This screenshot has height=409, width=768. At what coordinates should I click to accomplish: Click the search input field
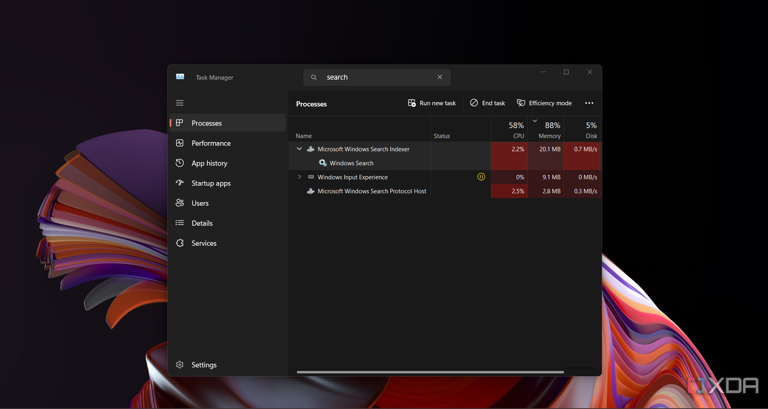pos(377,77)
